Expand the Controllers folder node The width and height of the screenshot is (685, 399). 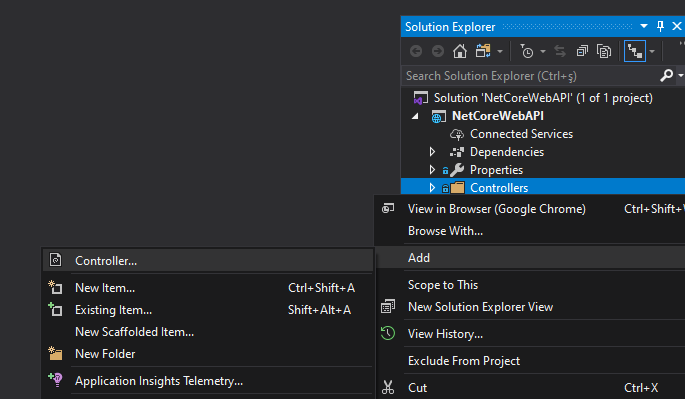pos(432,187)
